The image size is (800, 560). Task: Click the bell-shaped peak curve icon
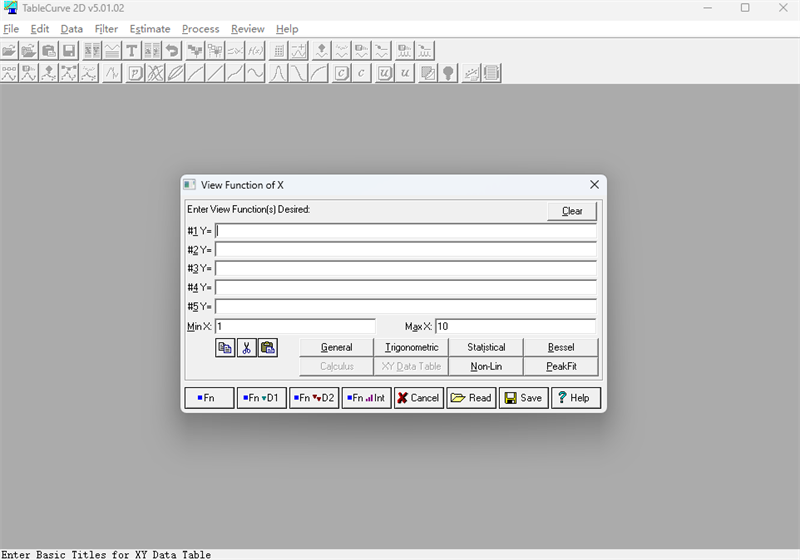[x=278, y=73]
